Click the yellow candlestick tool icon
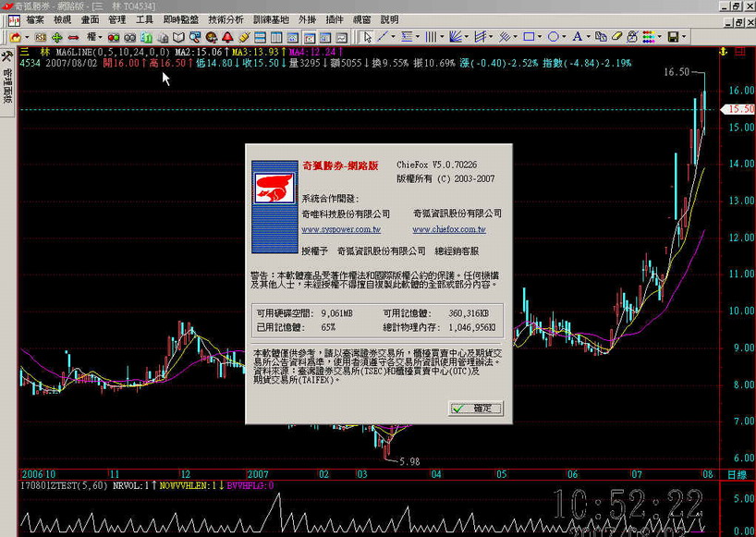This screenshot has height=537, width=756. tap(244, 37)
